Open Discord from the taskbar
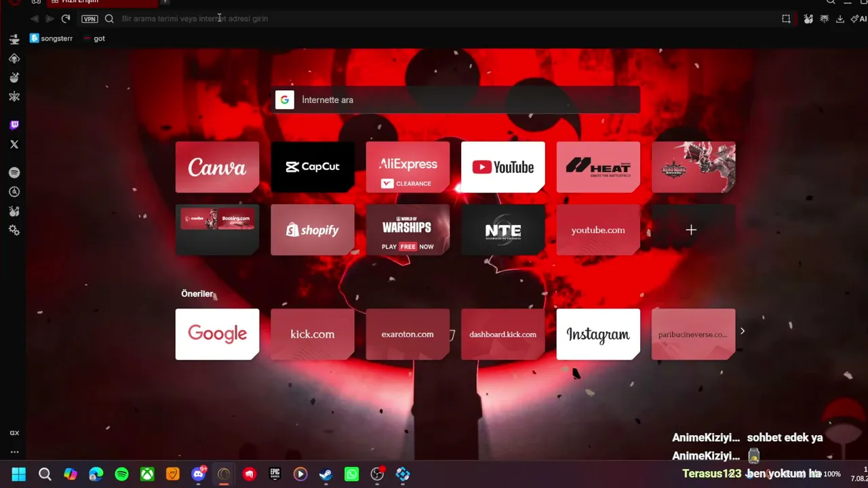The width and height of the screenshot is (868, 488). pos(199,474)
